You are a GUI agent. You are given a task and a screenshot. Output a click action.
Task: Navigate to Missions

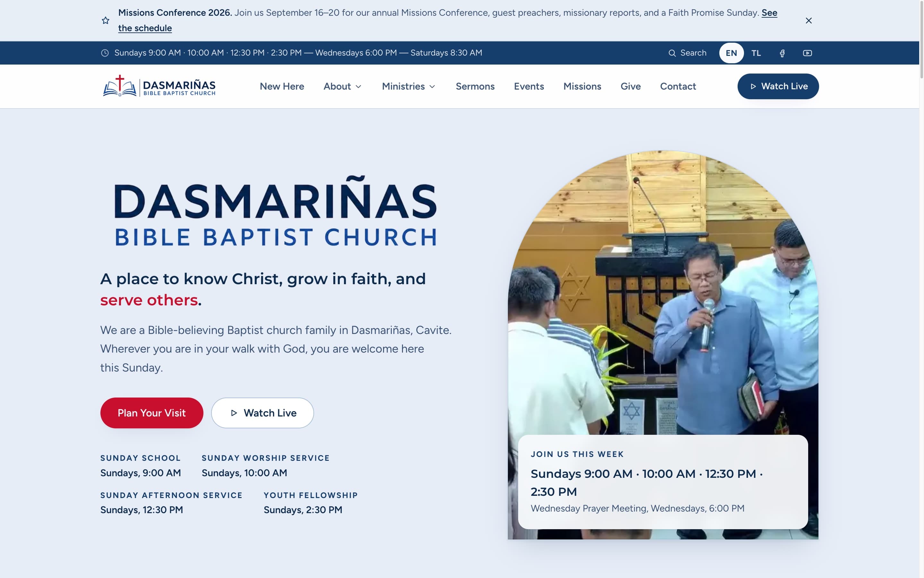point(582,86)
